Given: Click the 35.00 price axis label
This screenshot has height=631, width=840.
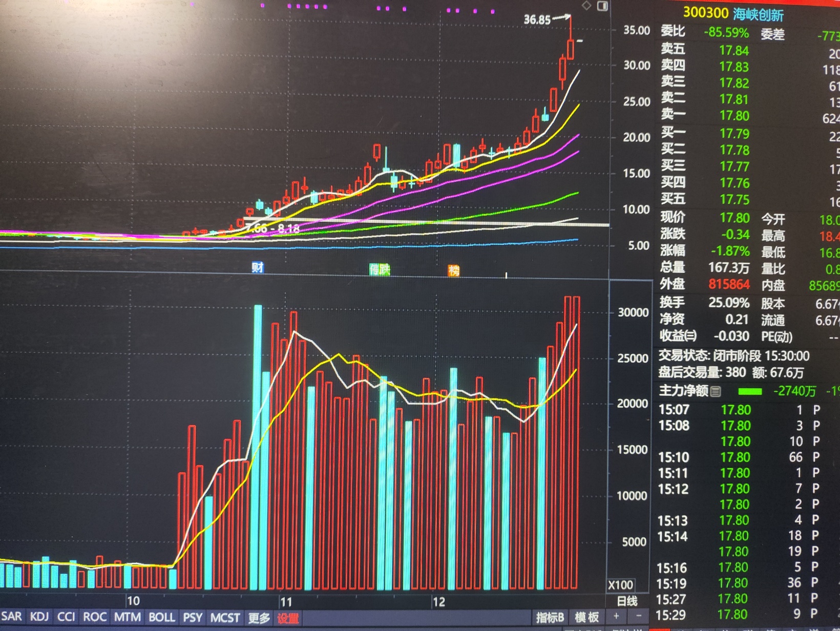Looking at the screenshot, I should 637,30.
